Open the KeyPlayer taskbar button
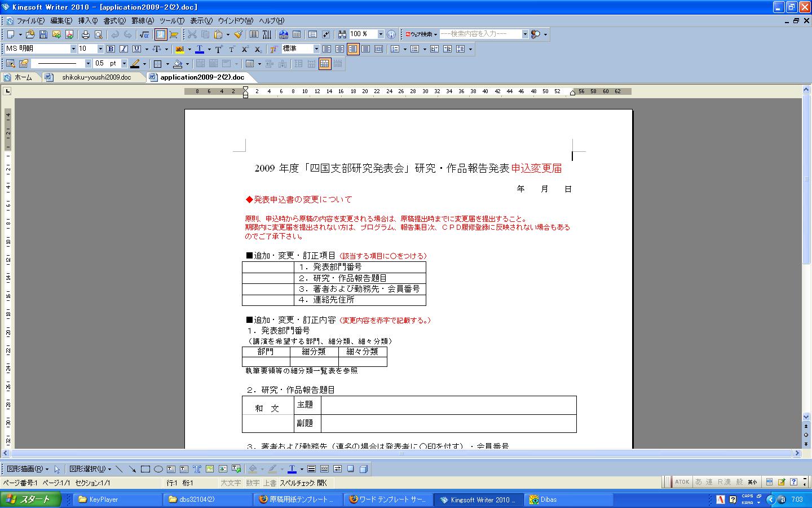The image size is (812, 508). pos(118,500)
